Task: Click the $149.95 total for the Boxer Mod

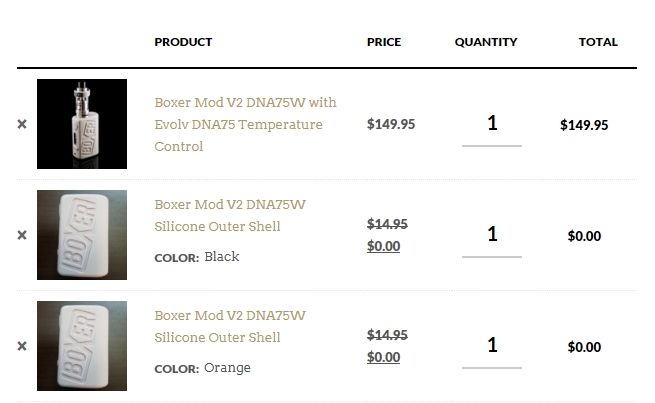Action: tap(584, 125)
